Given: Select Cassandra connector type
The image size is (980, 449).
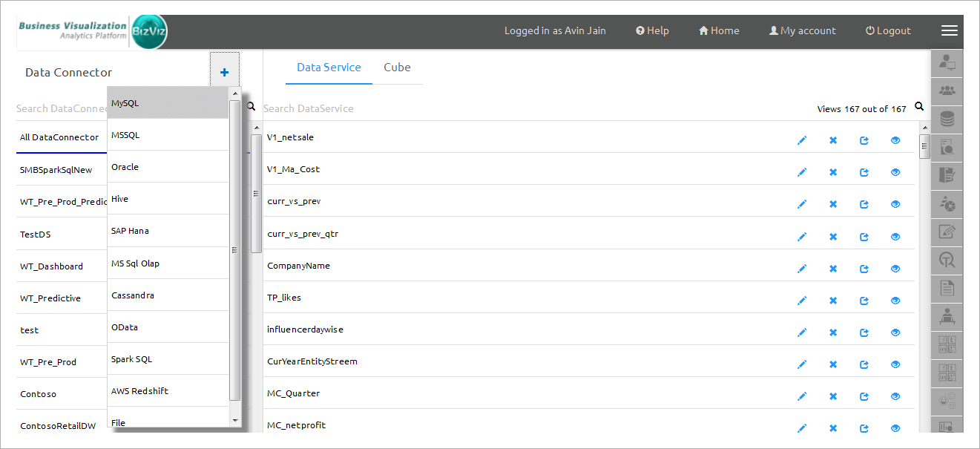Looking at the screenshot, I should 168,295.
